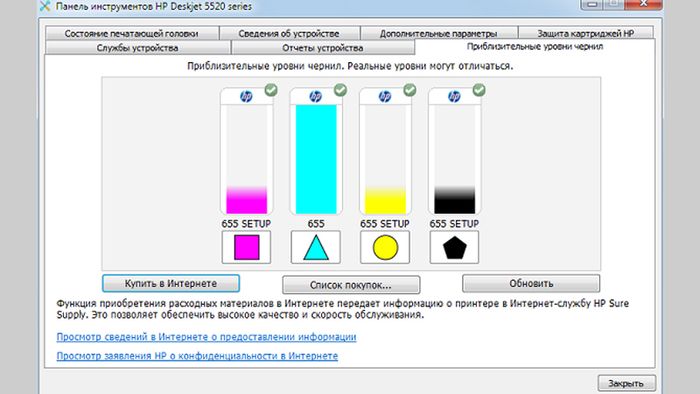Open HP privacy statement link

click(197, 356)
